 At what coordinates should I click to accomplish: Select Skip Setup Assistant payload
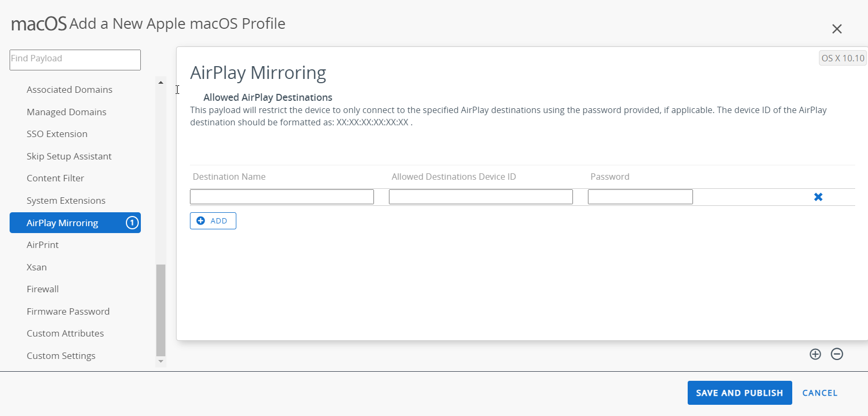[x=69, y=156]
